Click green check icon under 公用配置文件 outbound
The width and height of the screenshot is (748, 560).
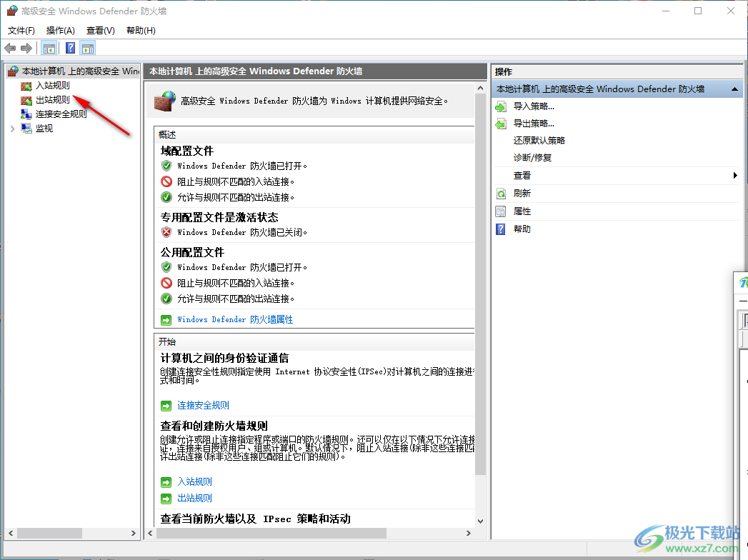pyautogui.click(x=166, y=299)
